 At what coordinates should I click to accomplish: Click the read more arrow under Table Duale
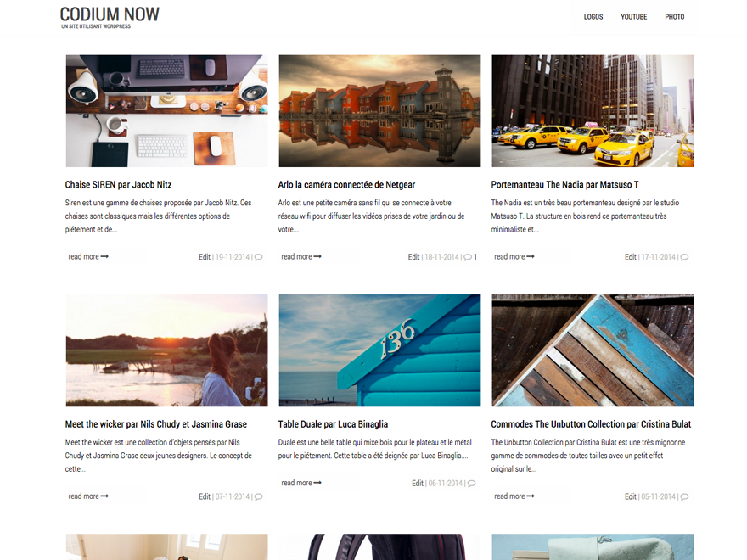(x=298, y=483)
